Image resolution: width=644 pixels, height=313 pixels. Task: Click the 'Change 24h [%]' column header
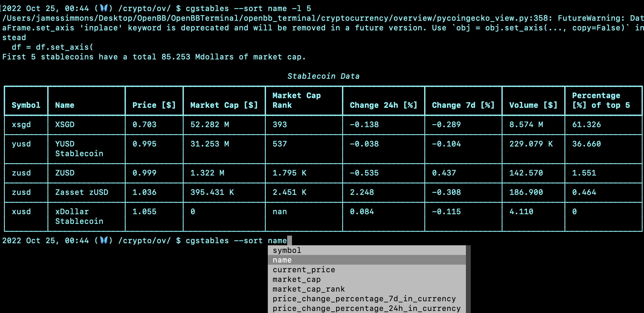(383, 105)
